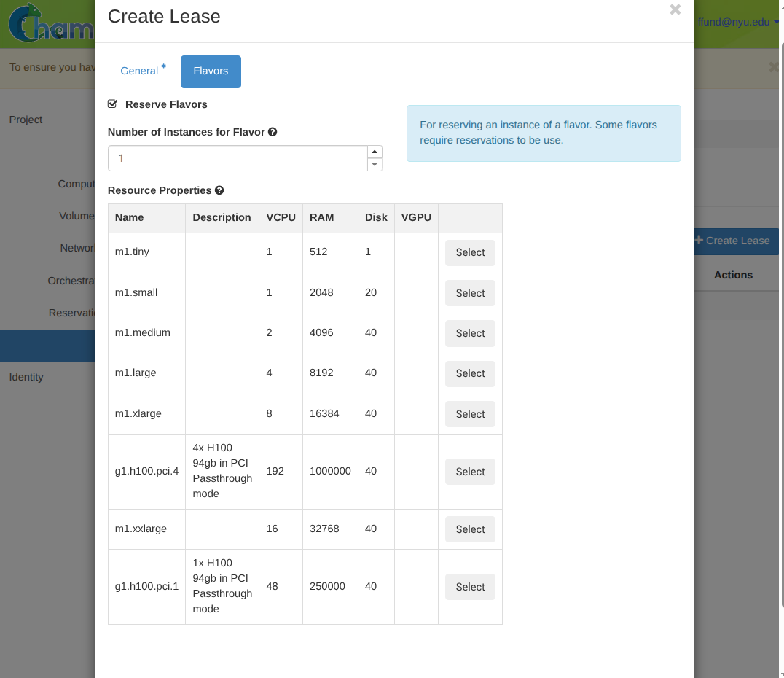
Task: Switch to the General tab
Action: click(x=139, y=71)
